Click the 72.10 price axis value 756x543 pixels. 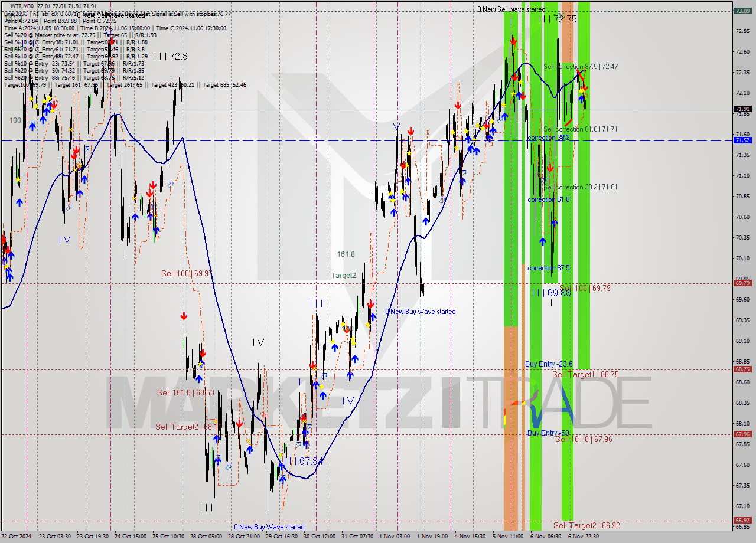click(x=742, y=93)
